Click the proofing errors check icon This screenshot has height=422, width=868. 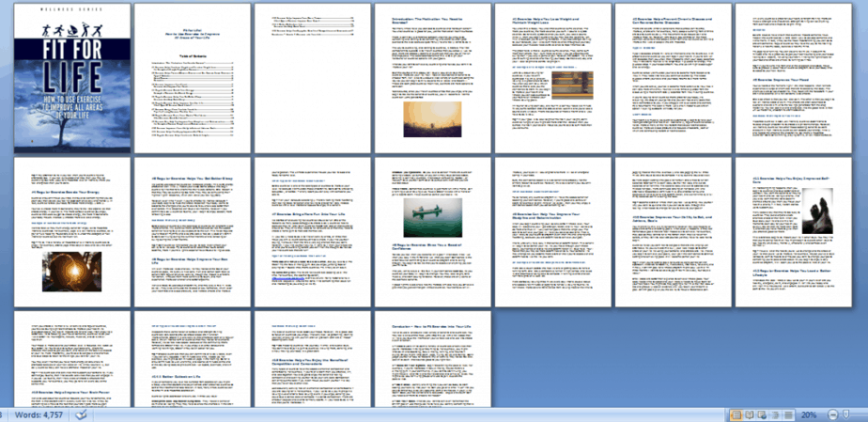point(81,414)
